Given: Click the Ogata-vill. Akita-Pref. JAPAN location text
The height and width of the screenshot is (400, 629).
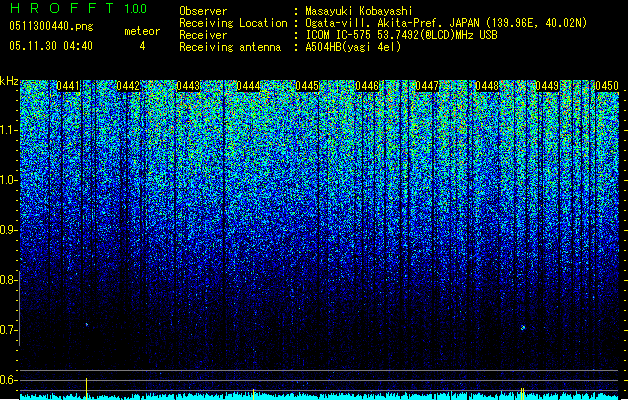Looking at the screenshot, I should point(446,23).
